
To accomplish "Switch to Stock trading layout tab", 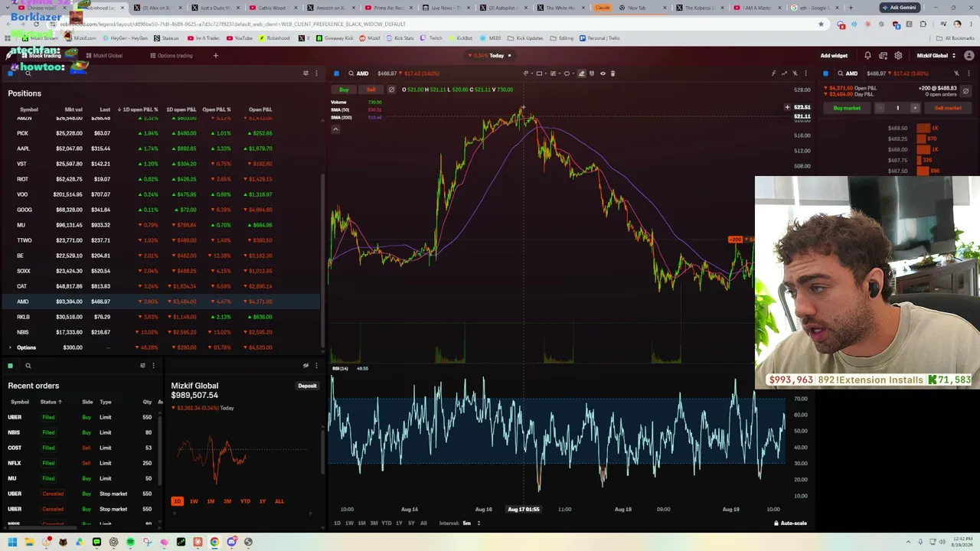I will [41, 56].
